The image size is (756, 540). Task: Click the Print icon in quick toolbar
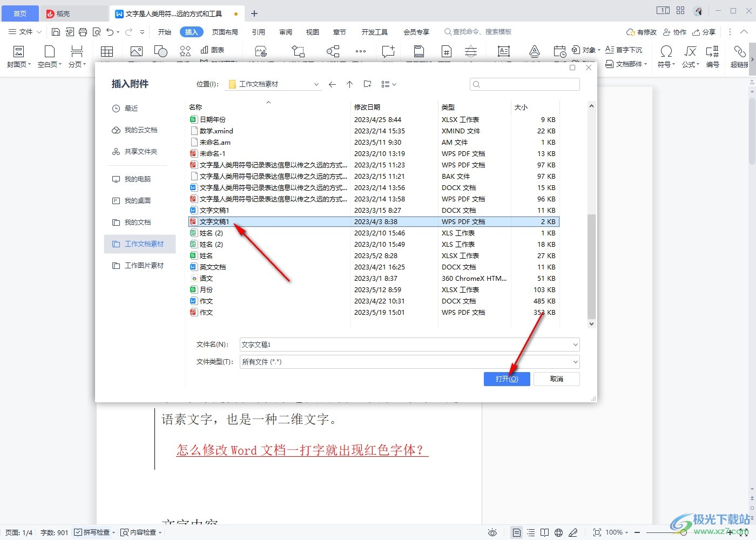point(83,32)
